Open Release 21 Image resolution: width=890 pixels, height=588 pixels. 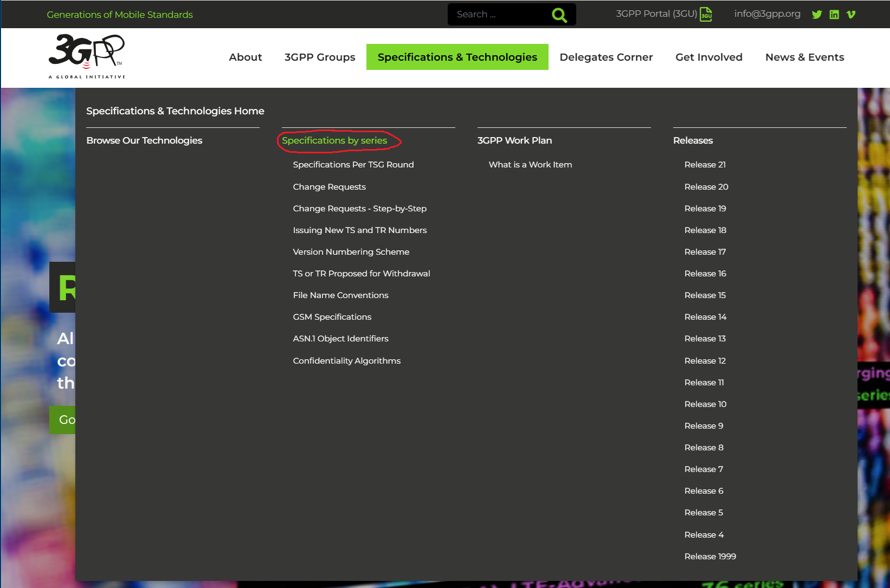tap(705, 165)
